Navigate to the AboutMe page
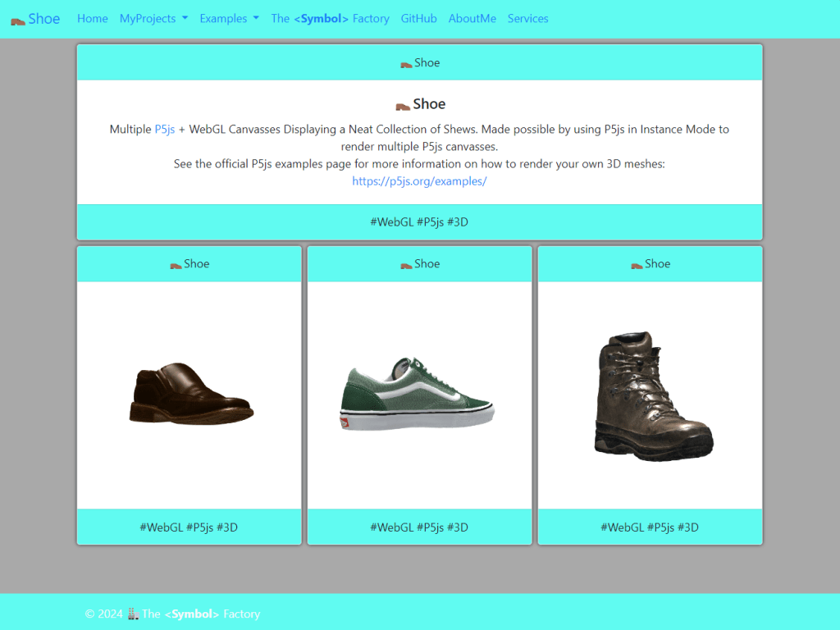Screen dimensions: 840x630 [x=472, y=19]
